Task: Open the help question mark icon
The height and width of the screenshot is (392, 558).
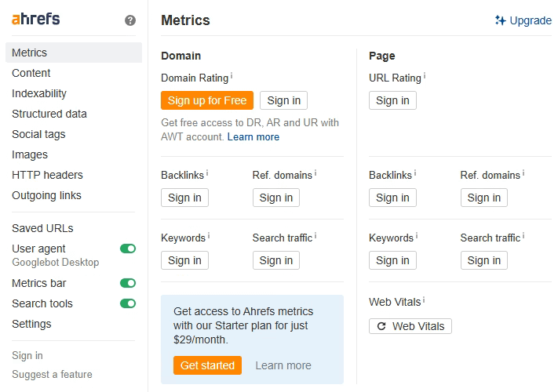Action: 130,20
